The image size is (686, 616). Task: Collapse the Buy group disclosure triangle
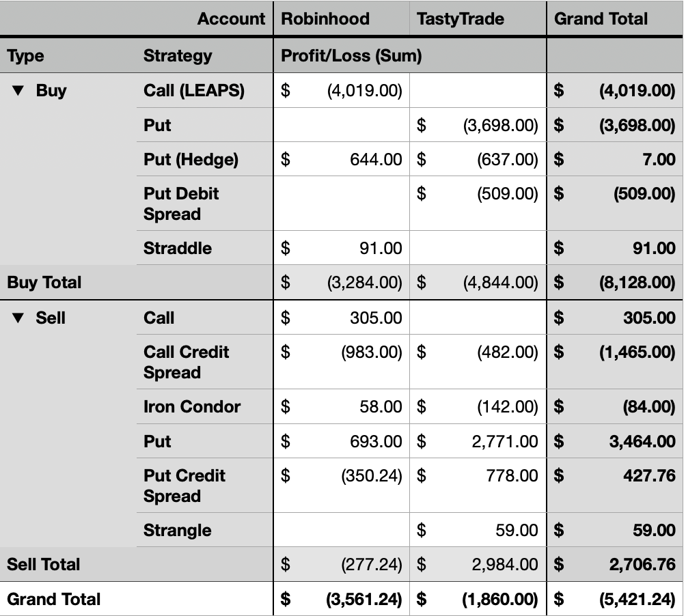click(18, 91)
